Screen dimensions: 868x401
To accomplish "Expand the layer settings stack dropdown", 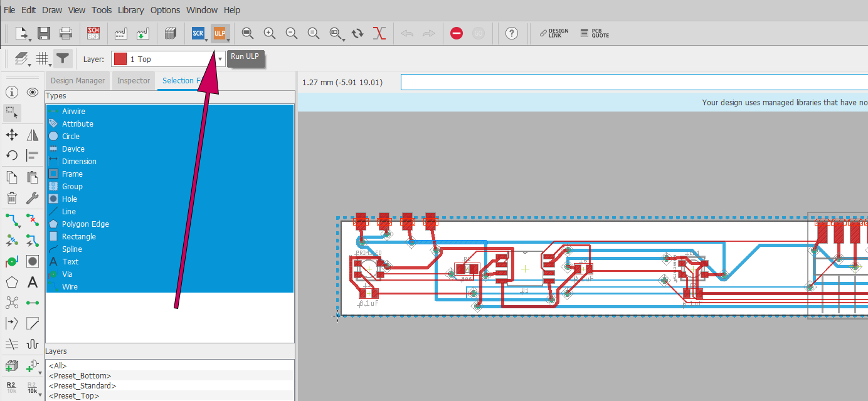I will [23, 59].
